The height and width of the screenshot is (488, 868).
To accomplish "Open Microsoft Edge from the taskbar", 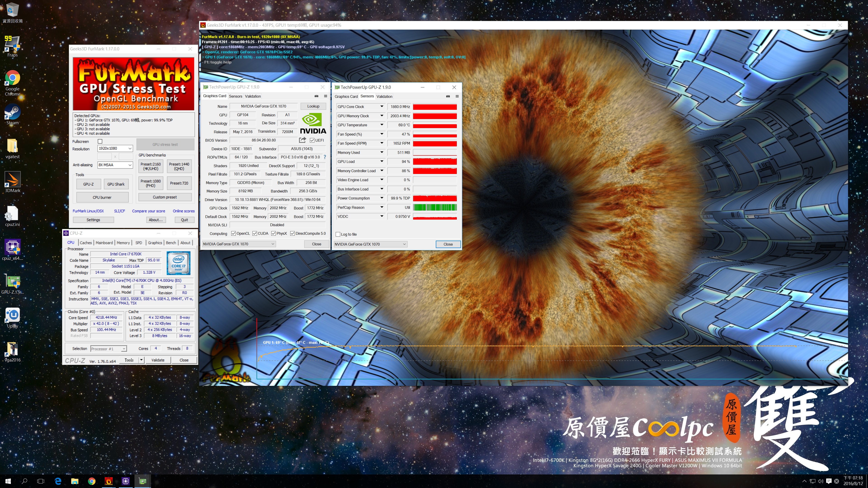I will pyautogui.click(x=58, y=481).
